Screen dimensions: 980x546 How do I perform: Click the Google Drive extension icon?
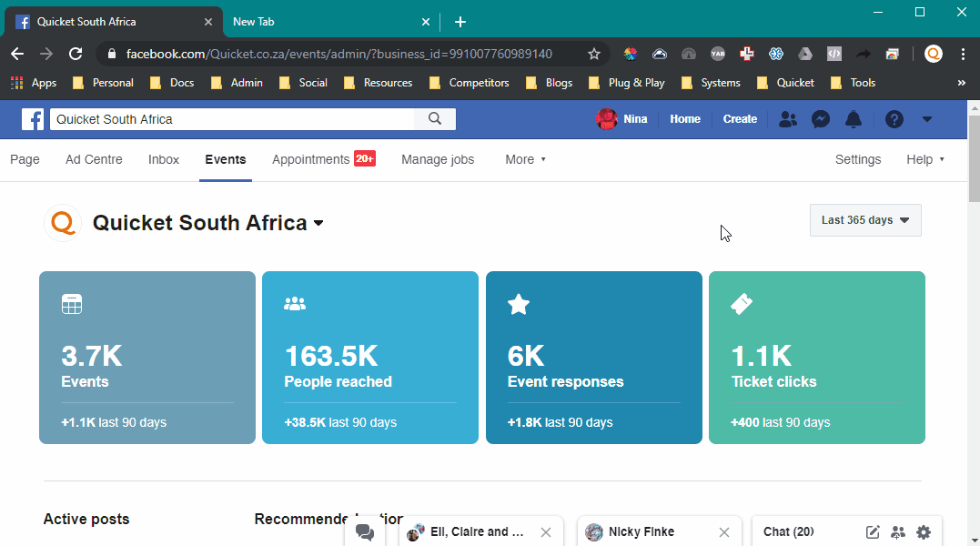(x=805, y=54)
